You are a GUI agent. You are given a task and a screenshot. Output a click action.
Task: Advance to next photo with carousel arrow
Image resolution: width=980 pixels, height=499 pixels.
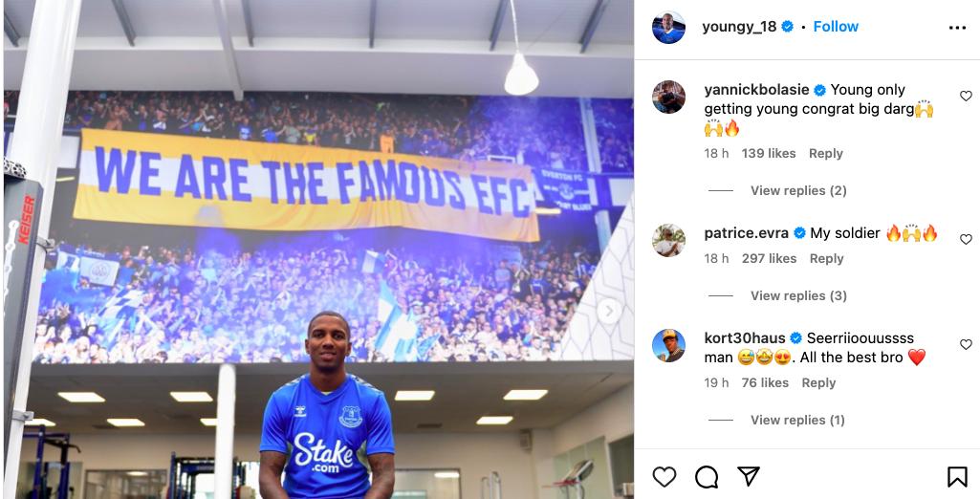pos(609,311)
